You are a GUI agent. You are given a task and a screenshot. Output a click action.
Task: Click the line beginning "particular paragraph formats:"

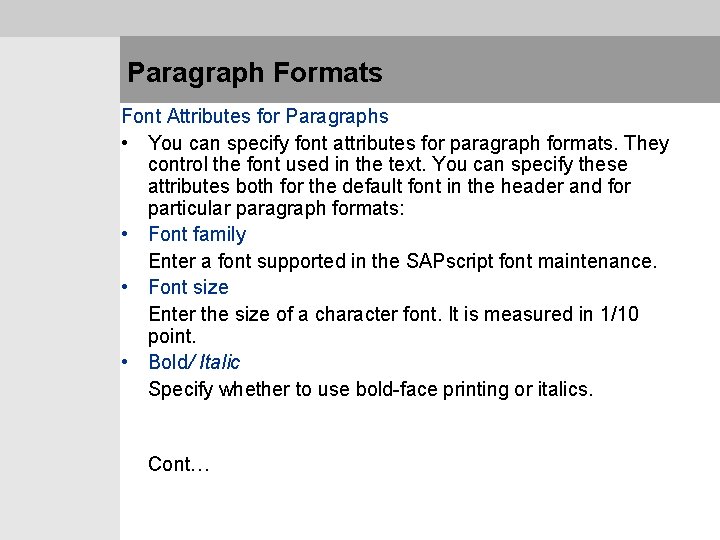tap(276, 208)
